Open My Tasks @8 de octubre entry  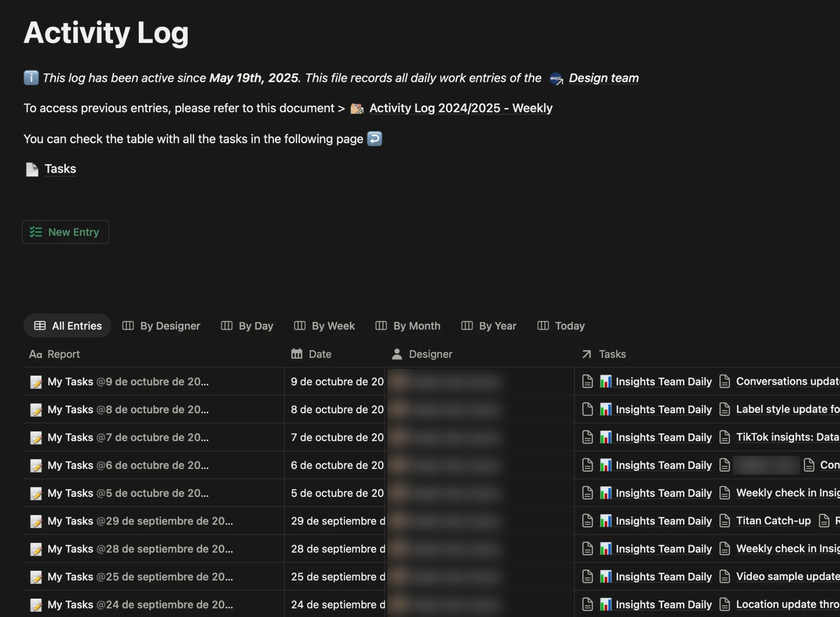[128, 410]
